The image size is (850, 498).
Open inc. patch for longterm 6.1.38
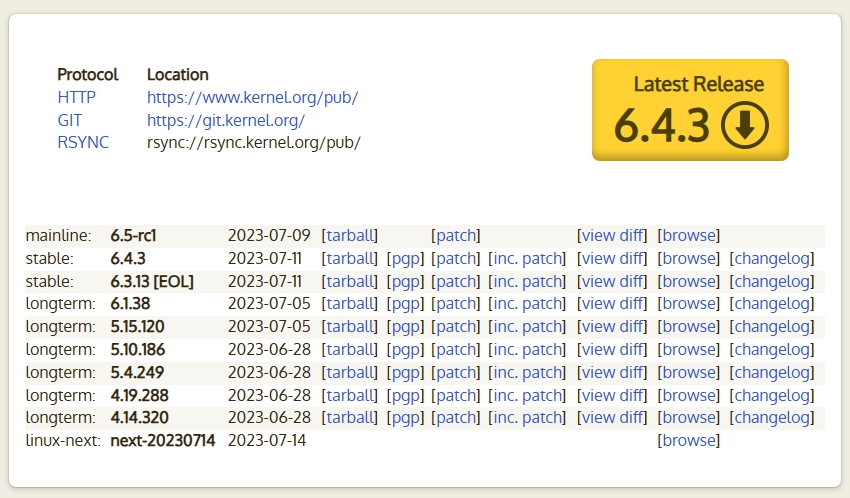pos(527,304)
